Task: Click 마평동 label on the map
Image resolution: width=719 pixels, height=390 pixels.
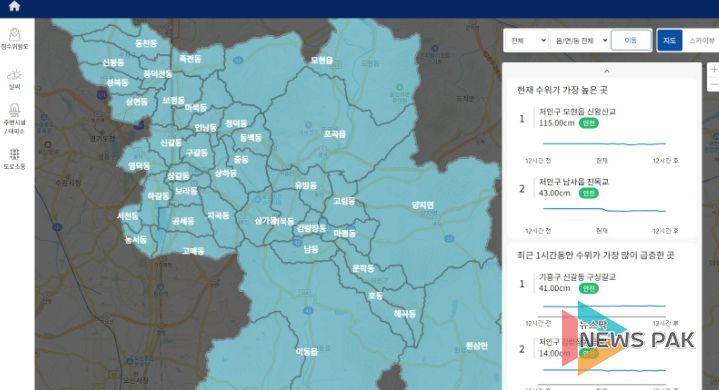Action: 344,233
